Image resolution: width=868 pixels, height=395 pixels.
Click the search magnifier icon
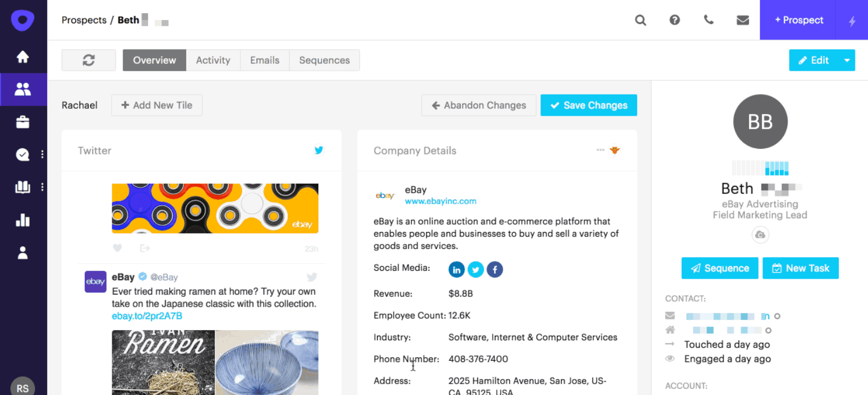click(x=641, y=21)
